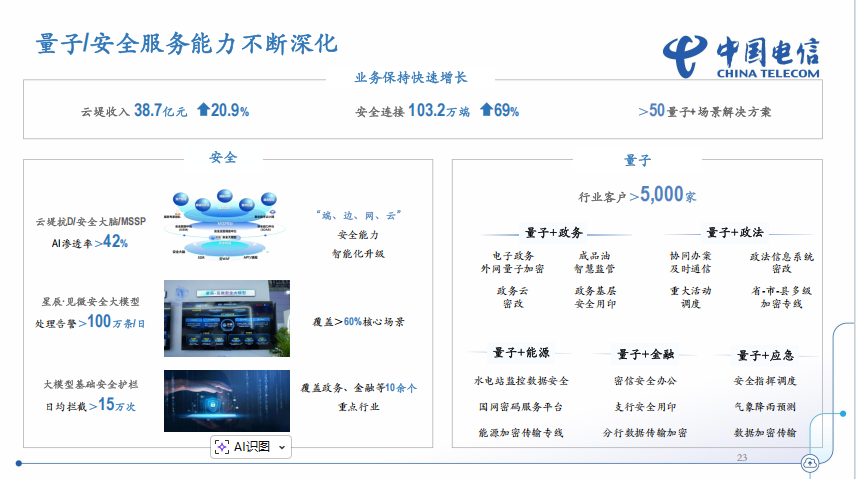Open the shield lock cybersecurity image
Screen dimensions: 856x479
[226, 400]
